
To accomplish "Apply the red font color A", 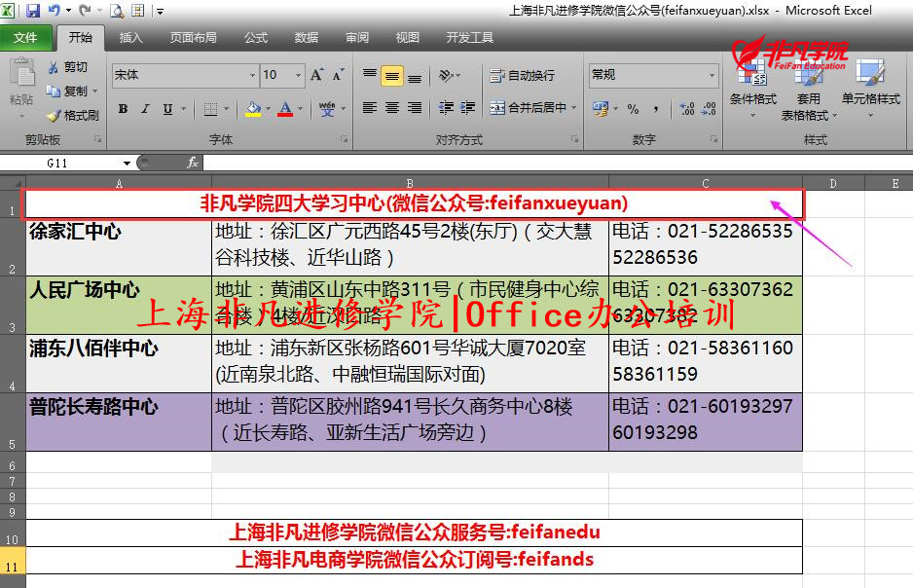I will 285,109.
